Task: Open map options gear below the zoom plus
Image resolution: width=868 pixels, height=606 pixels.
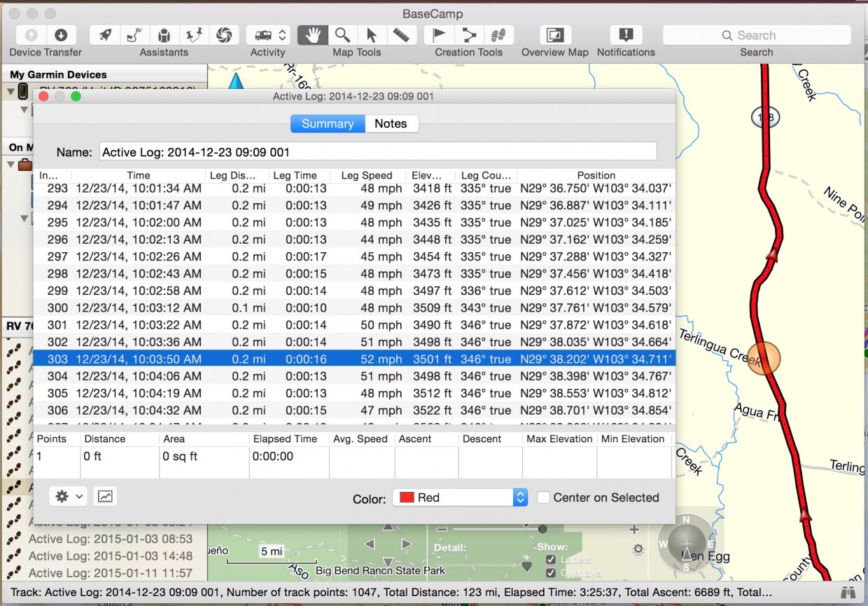Action: click(x=638, y=550)
